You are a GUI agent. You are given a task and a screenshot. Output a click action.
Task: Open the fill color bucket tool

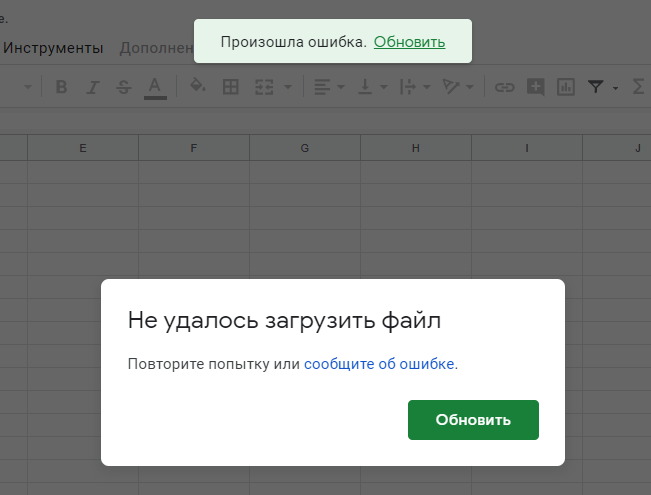[x=198, y=87]
